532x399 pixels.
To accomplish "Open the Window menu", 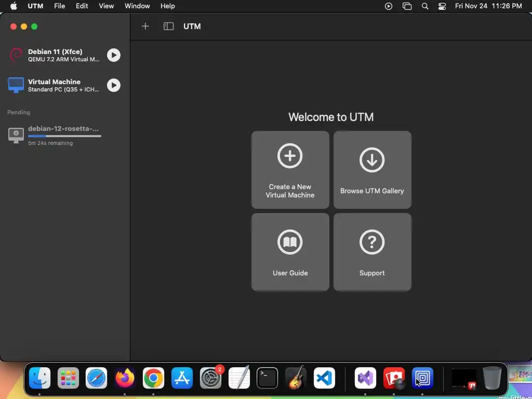I will pos(137,6).
